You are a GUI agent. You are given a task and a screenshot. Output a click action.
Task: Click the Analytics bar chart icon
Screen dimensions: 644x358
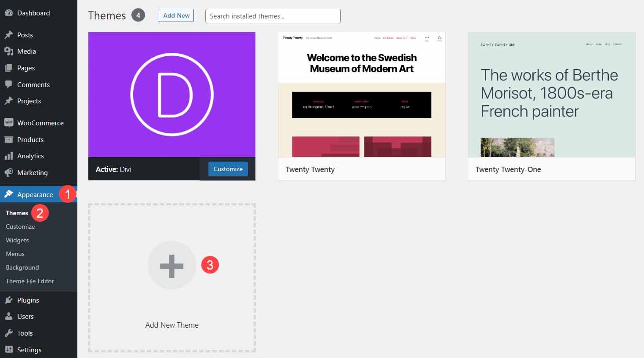point(8,156)
